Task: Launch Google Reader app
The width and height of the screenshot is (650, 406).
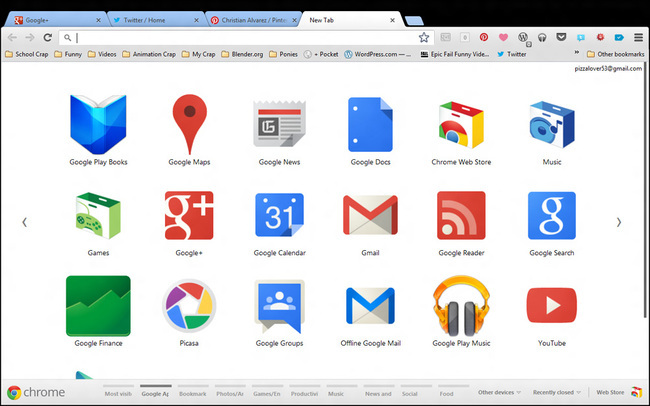Action: (x=461, y=215)
